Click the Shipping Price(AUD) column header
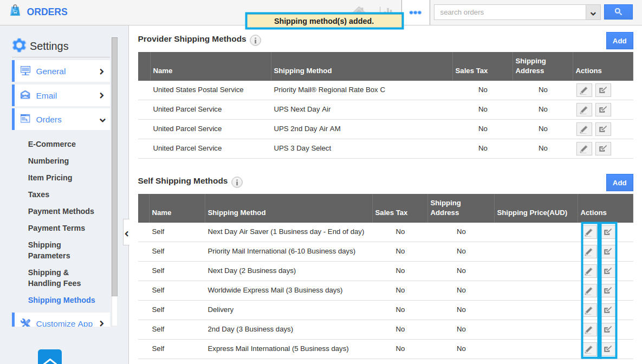 [532, 213]
